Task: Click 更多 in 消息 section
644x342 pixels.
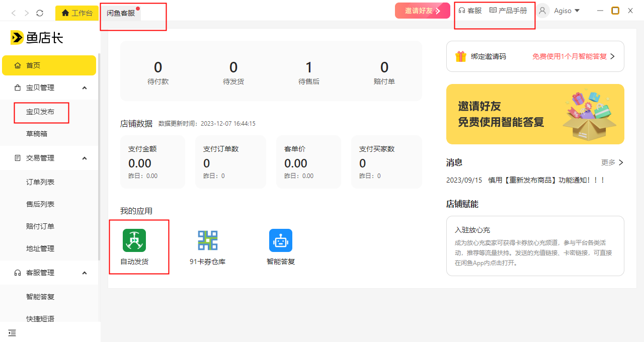Action: (x=612, y=162)
